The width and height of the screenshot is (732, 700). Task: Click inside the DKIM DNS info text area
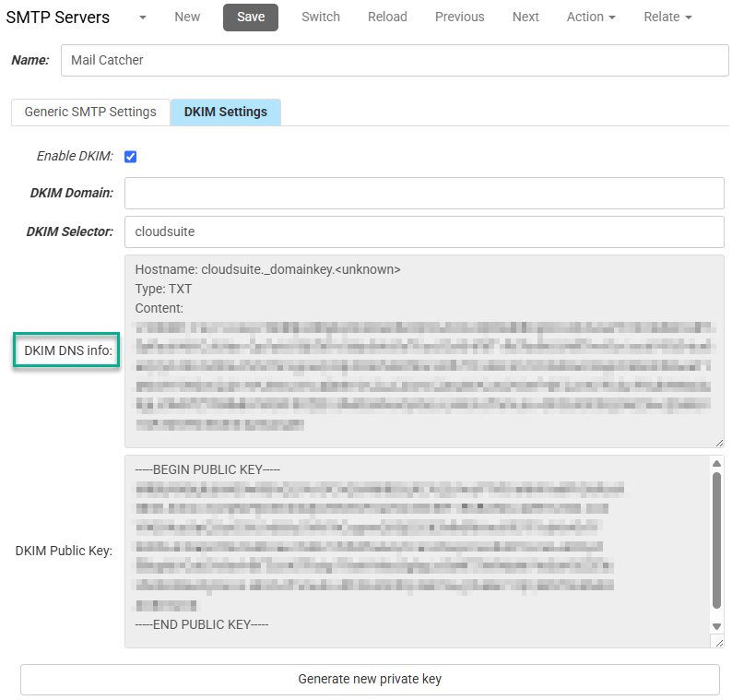click(424, 350)
